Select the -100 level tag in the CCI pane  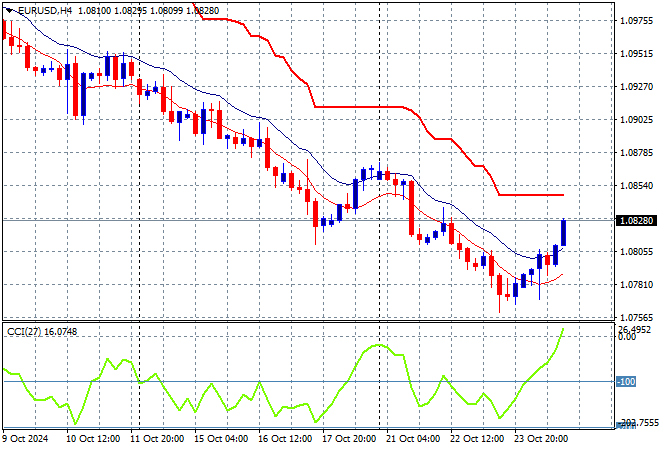click(626, 382)
